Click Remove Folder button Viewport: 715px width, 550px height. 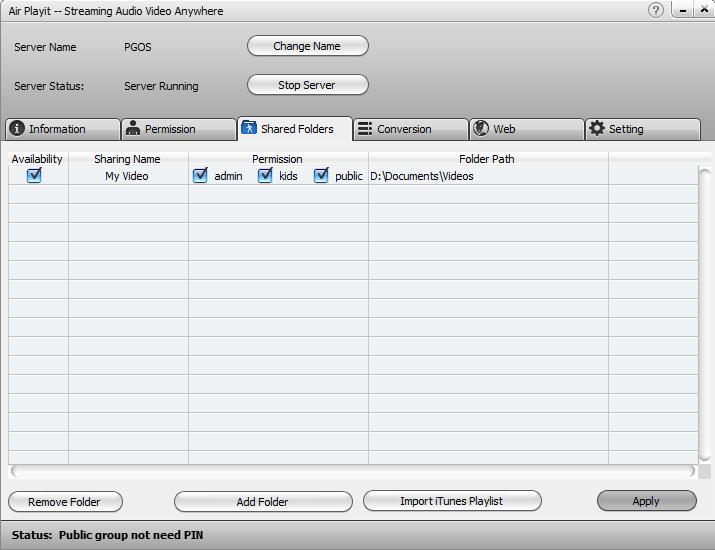[x=65, y=502]
